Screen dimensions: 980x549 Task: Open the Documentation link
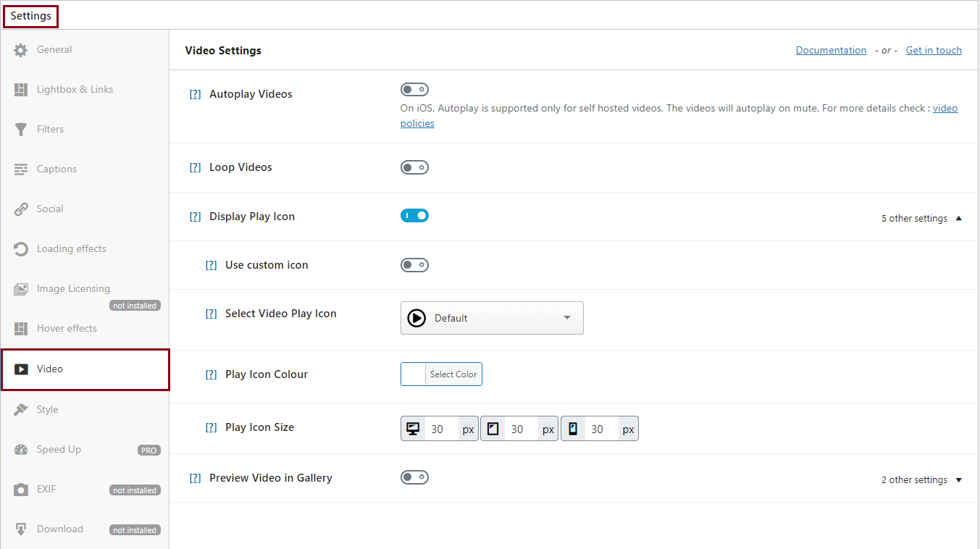point(831,50)
